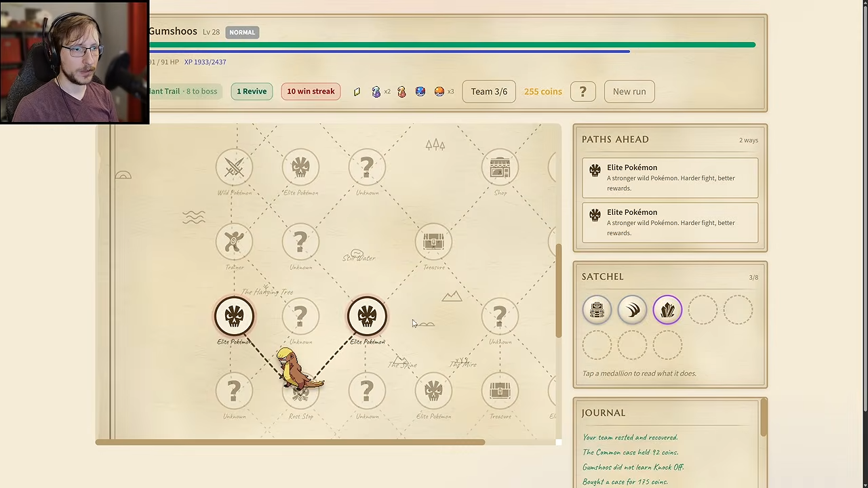The image size is (868, 488).
Task: Click the purple potion item marked x2
Action: coord(376,91)
